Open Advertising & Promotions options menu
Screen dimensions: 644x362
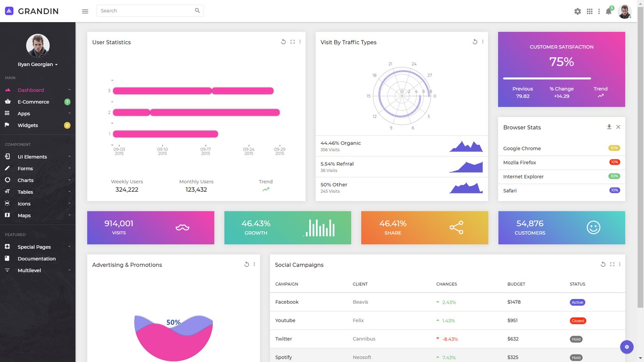tap(254, 264)
